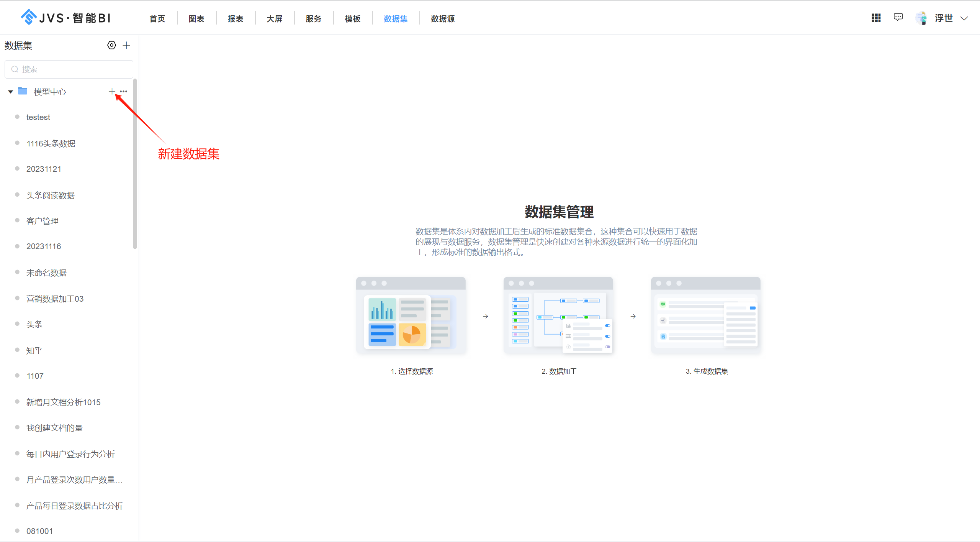Collapse the 模型中心 folder tree
This screenshot has height=542, width=980.
(x=10, y=91)
